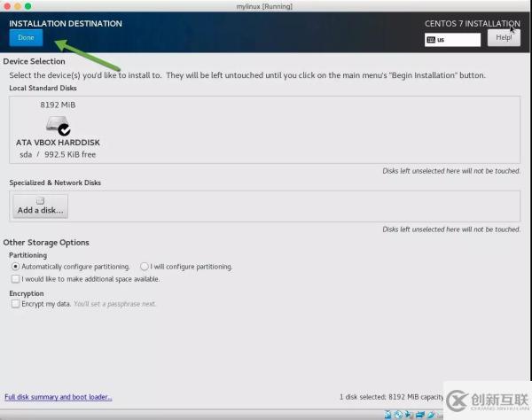Click the VirtualBox network status icon
532x420 pixels.
pyautogui.click(x=420, y=414)
